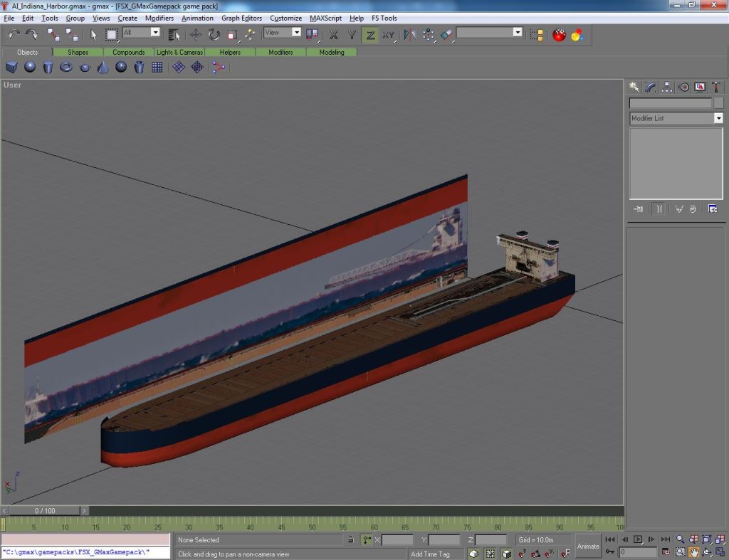The height and width of the screenshot is (560, 729).
Task: Create a Teapot primitive
Action: coord(85,67)
